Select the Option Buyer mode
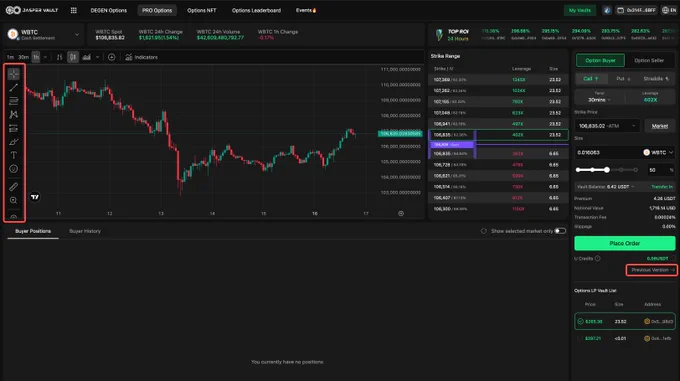 (600, 60)
